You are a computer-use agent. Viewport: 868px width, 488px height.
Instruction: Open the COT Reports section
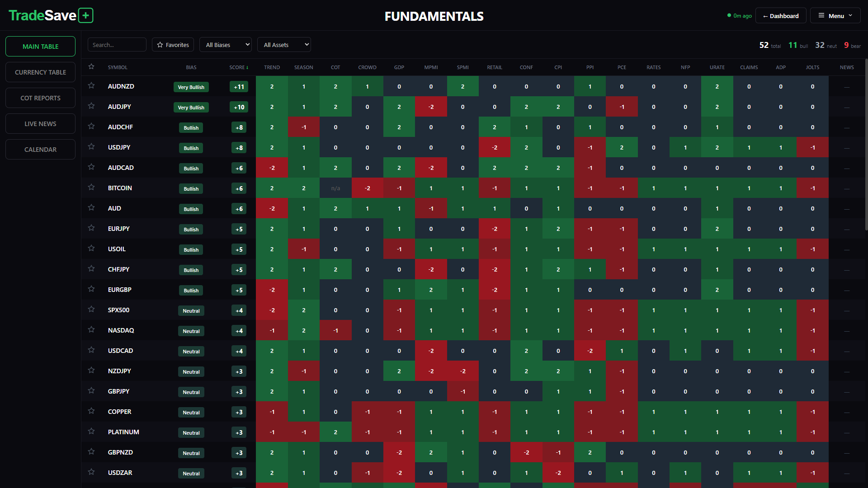[x=40, y=98]
